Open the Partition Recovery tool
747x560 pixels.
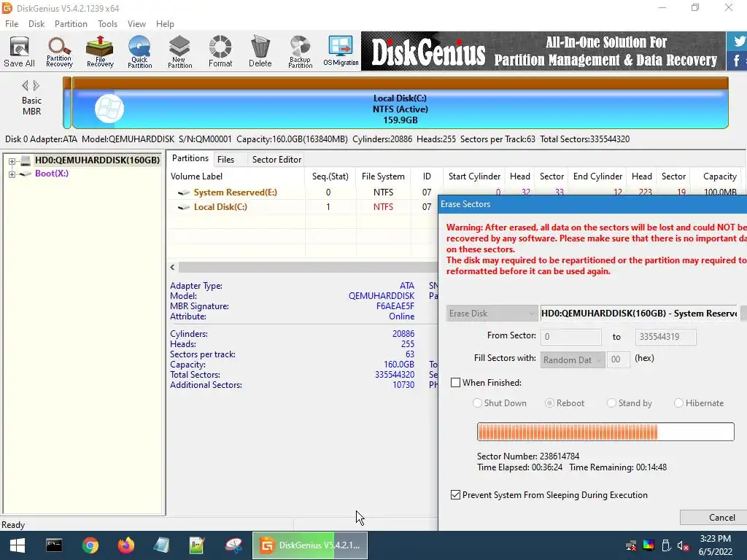[59, 52]
